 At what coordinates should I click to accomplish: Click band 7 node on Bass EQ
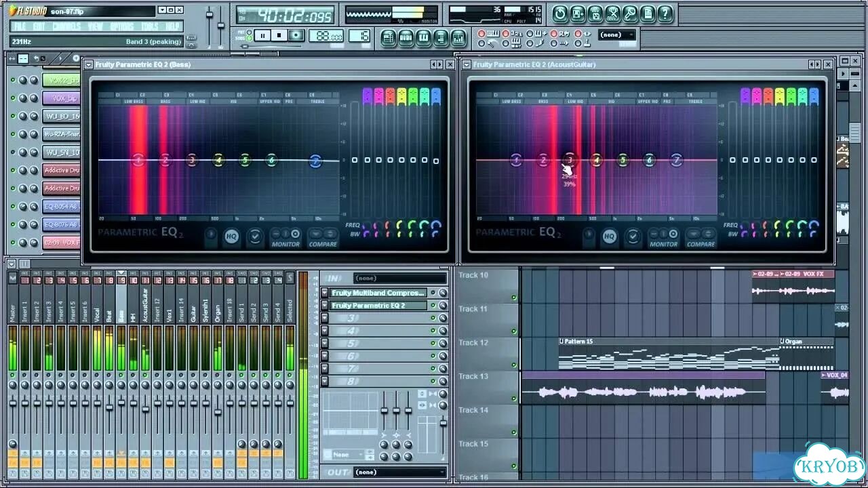[315, 161]
